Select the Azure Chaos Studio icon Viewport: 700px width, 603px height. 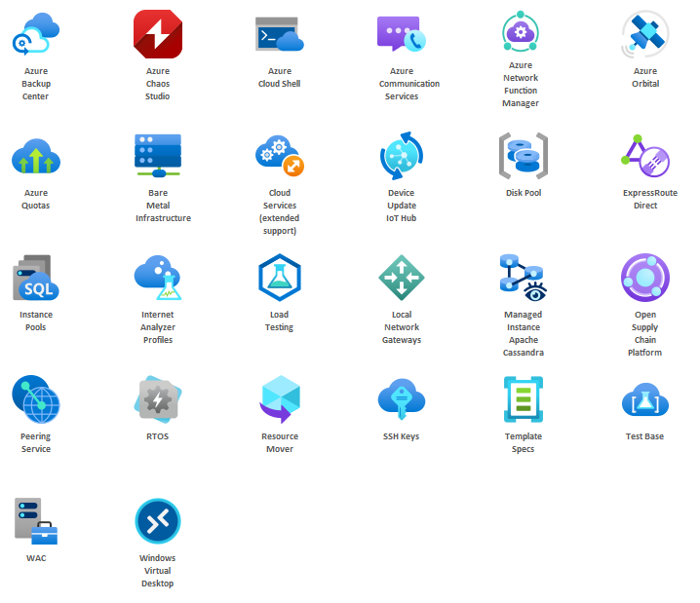[157, 33]
